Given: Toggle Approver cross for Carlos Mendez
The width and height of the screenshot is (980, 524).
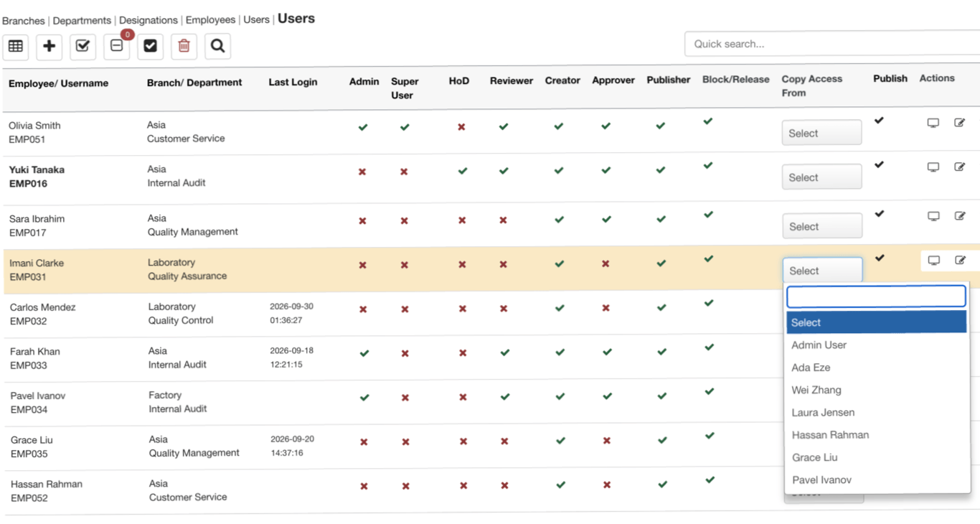Looking at the screenshot, I should (606, 309).
